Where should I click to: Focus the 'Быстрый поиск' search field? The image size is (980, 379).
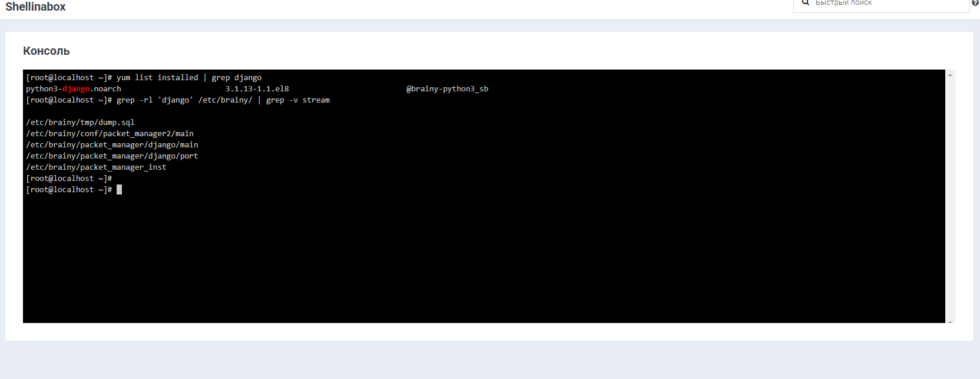coord(883,4)
